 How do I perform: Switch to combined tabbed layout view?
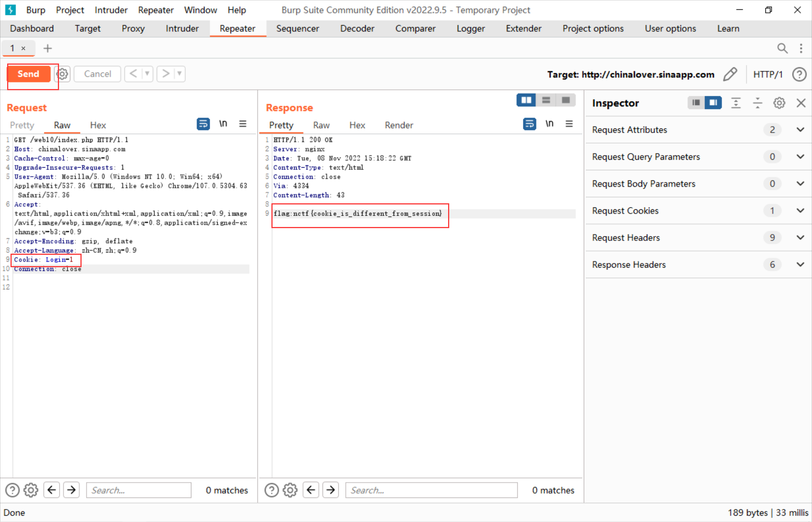point(566,100)
